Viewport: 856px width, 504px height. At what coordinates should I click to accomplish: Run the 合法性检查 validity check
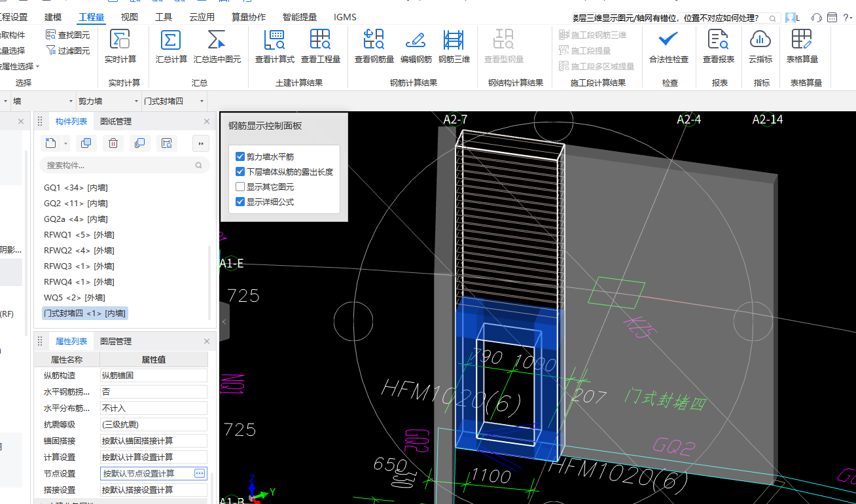668,46
